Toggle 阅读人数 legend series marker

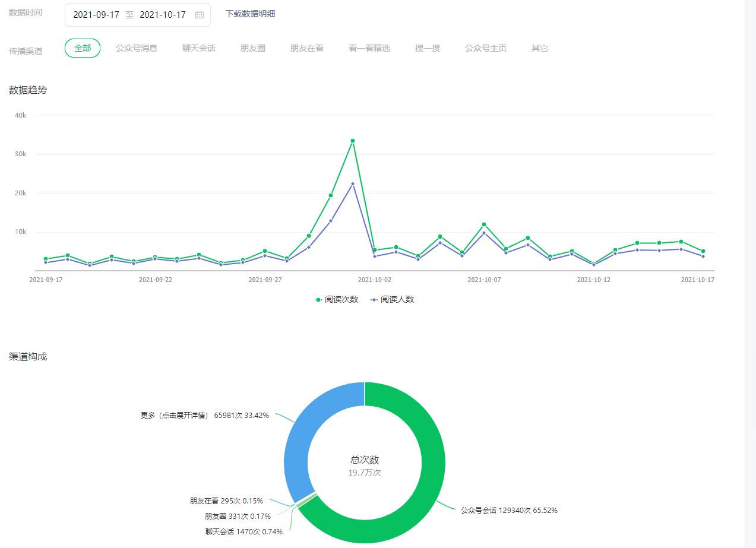click(374, 300)
